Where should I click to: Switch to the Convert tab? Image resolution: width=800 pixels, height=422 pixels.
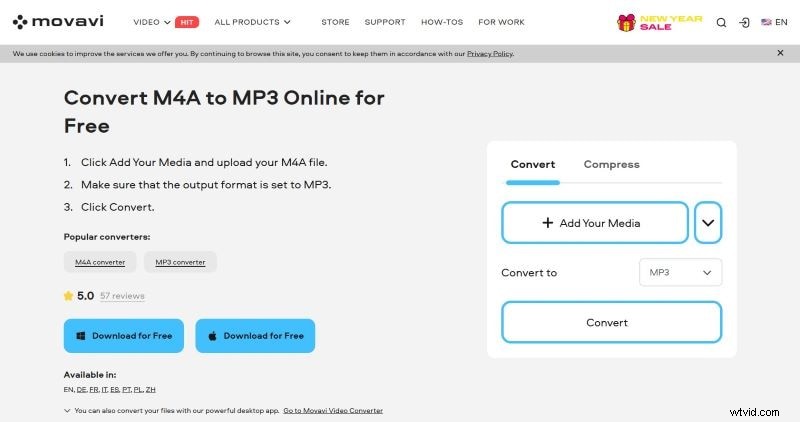click(533, 164)
